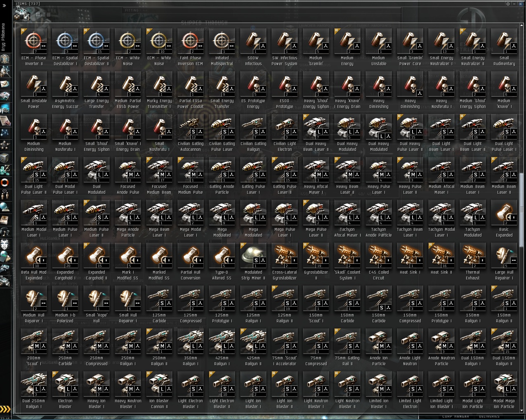Image resolution: width=526 pixels, height=420 pixels.
Task: Open the jukebox headphones icon
Action: tap(5, 232)
